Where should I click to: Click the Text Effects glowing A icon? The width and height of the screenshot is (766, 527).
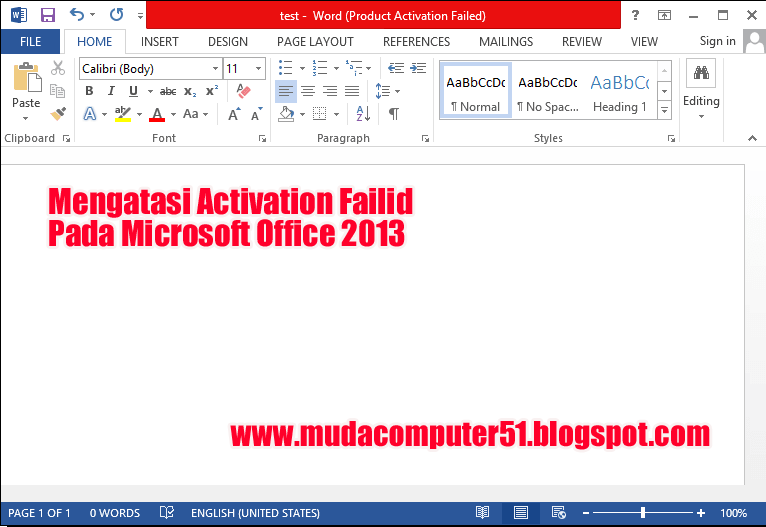click(x=89, y=114)
